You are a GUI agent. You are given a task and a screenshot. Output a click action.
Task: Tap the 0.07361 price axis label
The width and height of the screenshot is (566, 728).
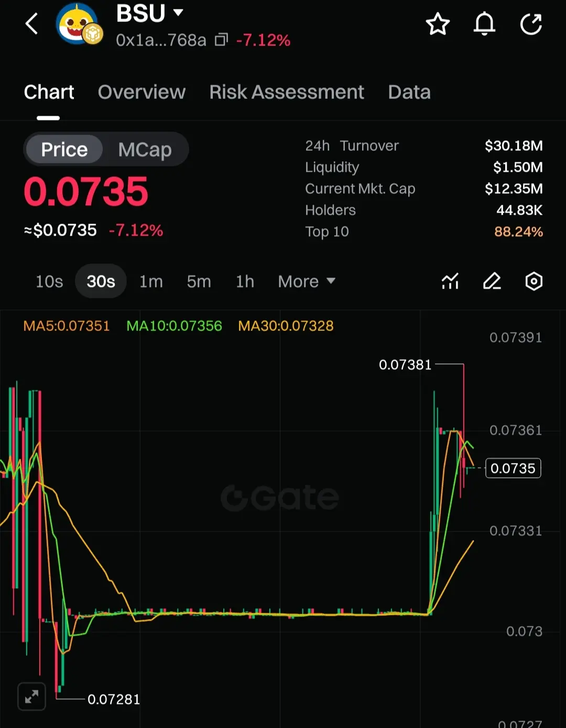tap(516, 430)
